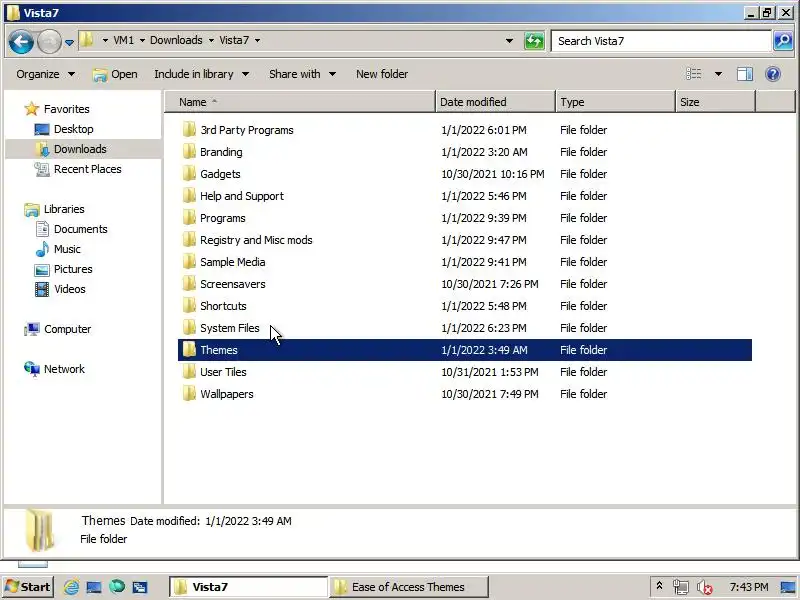This screenshot has width=800, height=600.
Task: Open the network tray icon
Action: [x=681, y=587]
